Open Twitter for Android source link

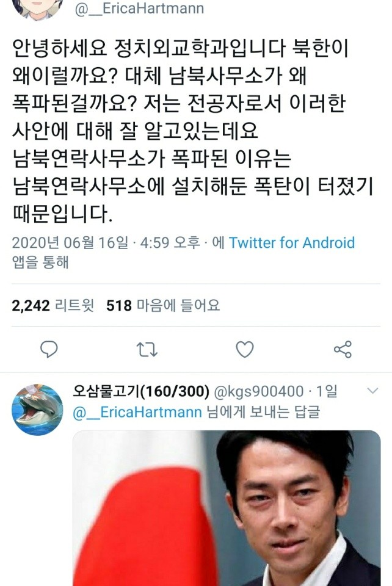pyautogui.click(x=291, y=242)
